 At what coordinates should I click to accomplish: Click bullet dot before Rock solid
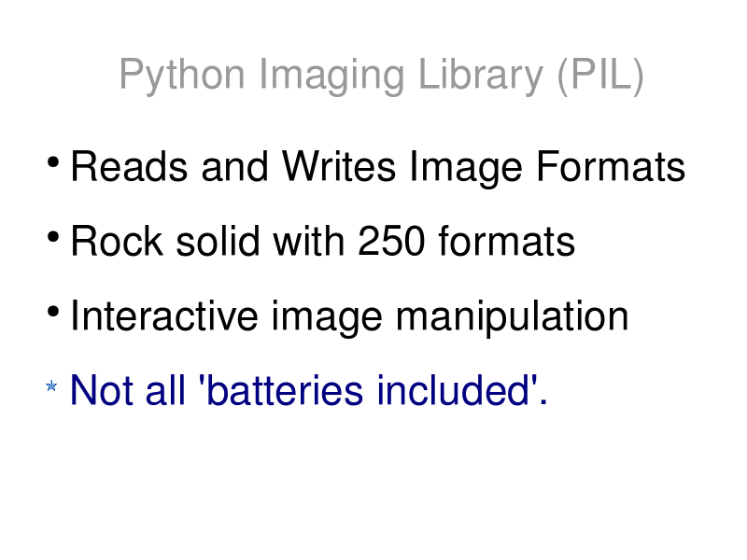tap(53, 237)
